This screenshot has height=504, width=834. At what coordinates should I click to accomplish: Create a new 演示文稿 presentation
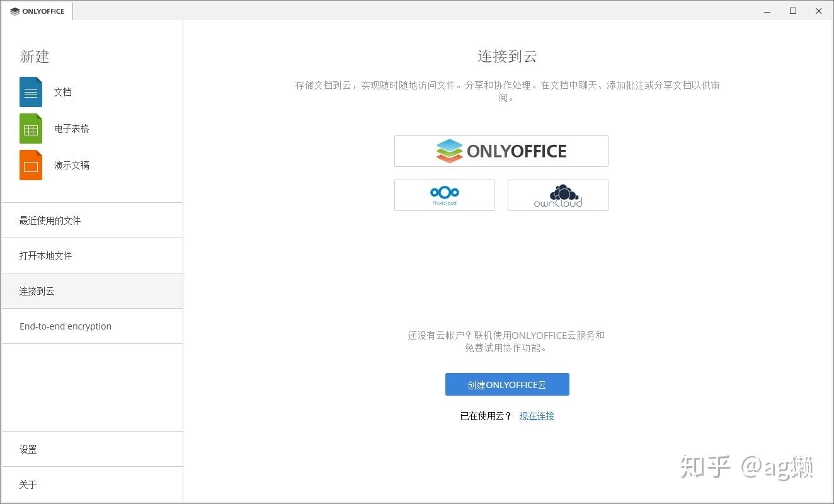pos(71,165)
